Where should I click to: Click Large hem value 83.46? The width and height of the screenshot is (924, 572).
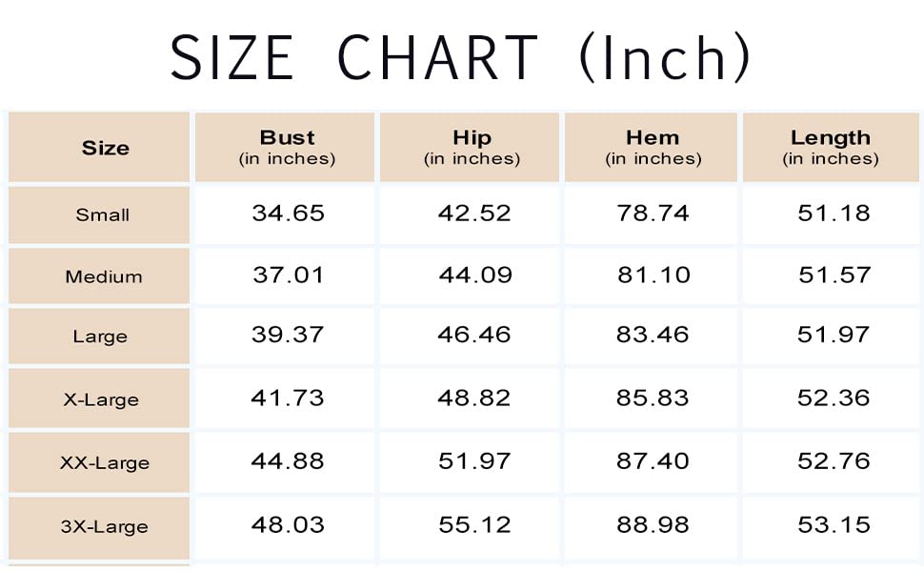(x=653, y=335)
